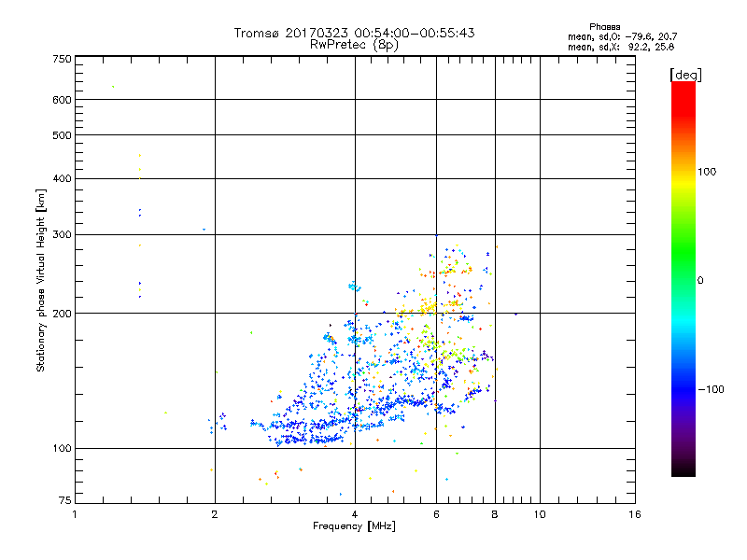This screenshot has width=747, height=560.
Task: Click the y-axis tick label '500'
Action: coord(62,135)
